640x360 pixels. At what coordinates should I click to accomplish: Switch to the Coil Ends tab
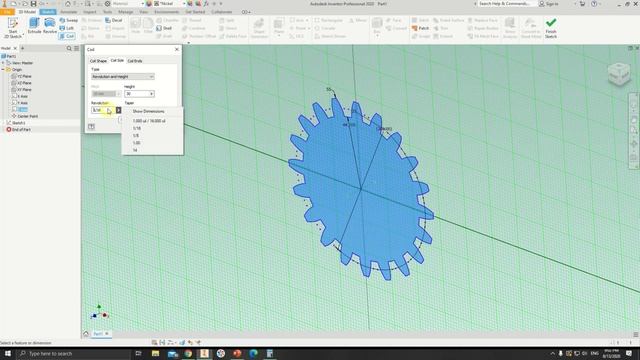point(135,61)
